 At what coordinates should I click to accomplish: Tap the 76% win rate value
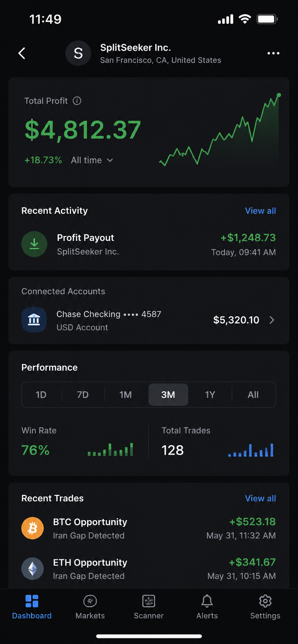click(35, 450)
